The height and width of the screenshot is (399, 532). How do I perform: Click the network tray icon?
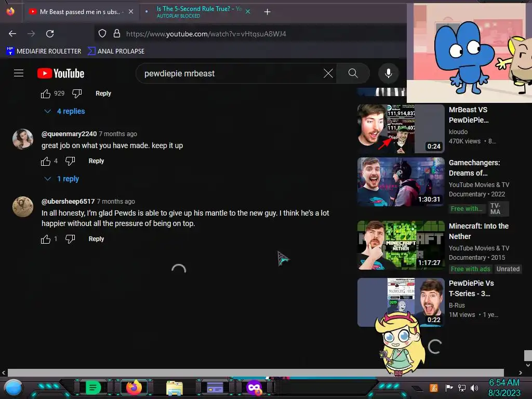tap(462, 388)
